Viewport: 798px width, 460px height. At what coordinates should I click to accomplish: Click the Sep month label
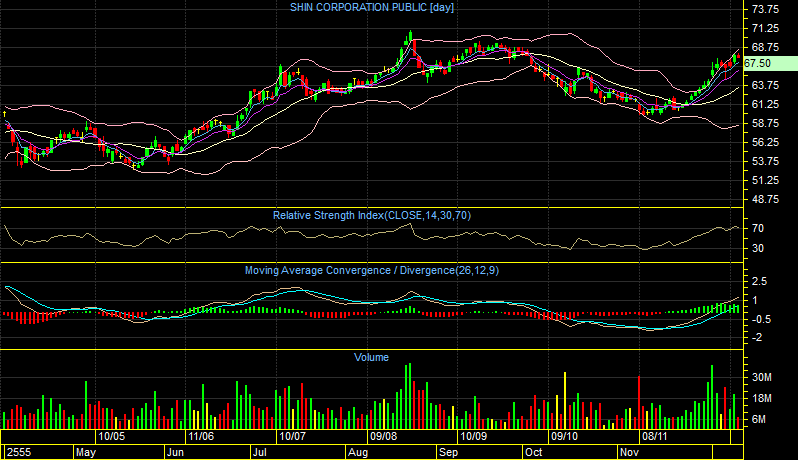coord(448,452)
